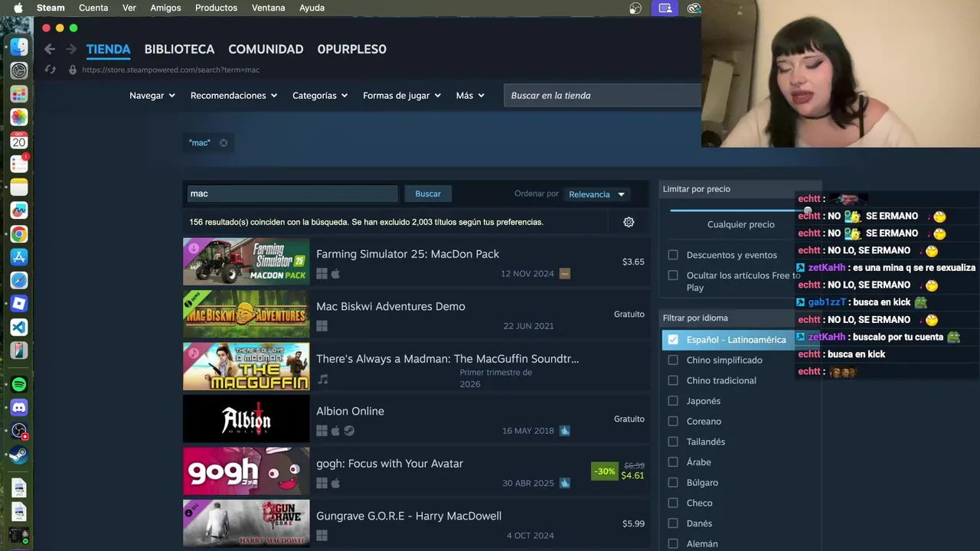This screenshot has height=551, width=980.
Task: Check Chino tradicional language filter
Action: [x=673, y=380]
